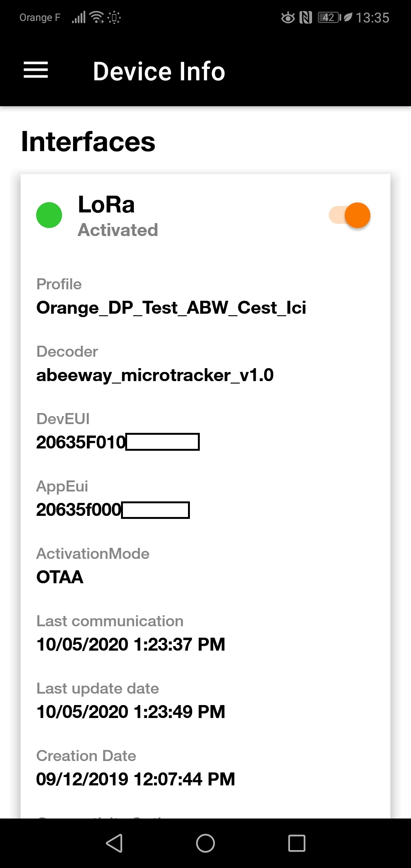Tap the Android home circle button
Screen dimensions: 411x868
(x=205, y=842)
